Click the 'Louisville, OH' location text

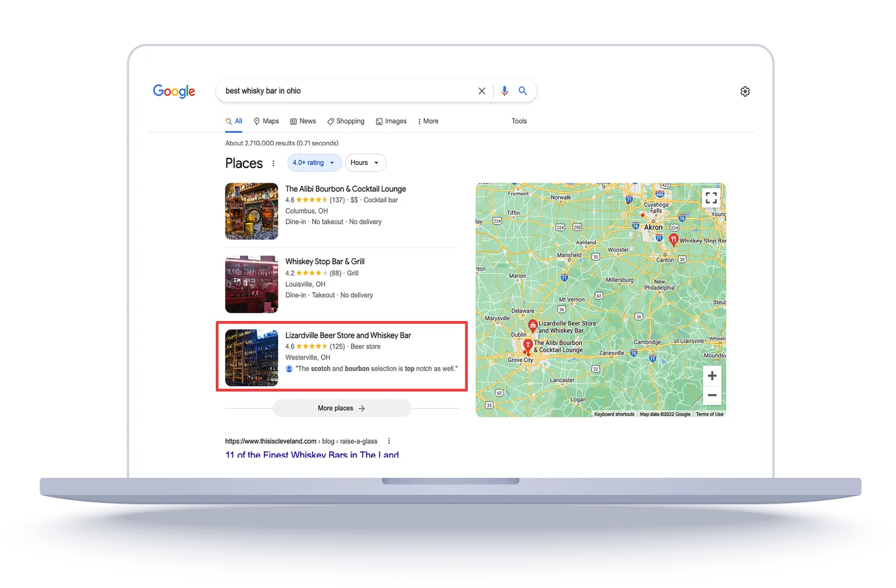pos(305,284)
